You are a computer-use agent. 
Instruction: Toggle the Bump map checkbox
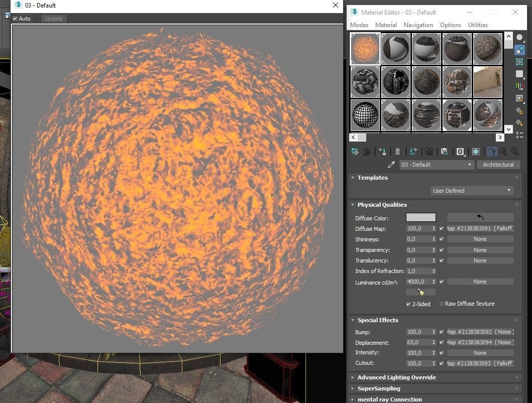[442, 332]
